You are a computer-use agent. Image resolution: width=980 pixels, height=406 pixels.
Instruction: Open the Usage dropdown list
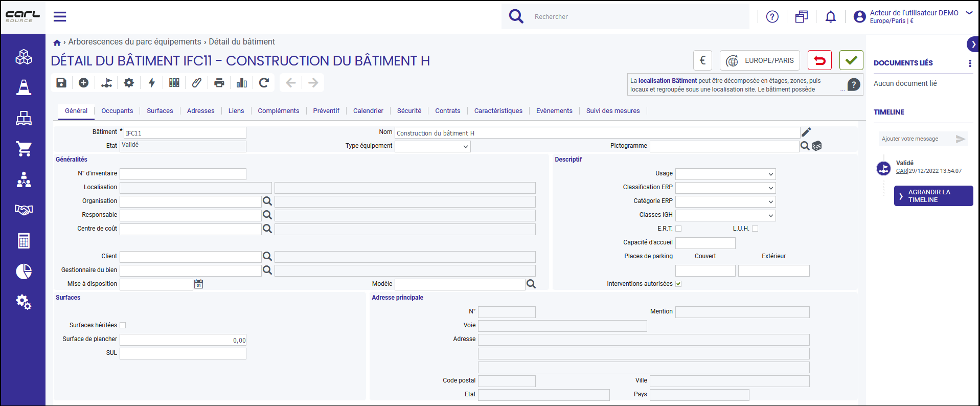point(725,174)
